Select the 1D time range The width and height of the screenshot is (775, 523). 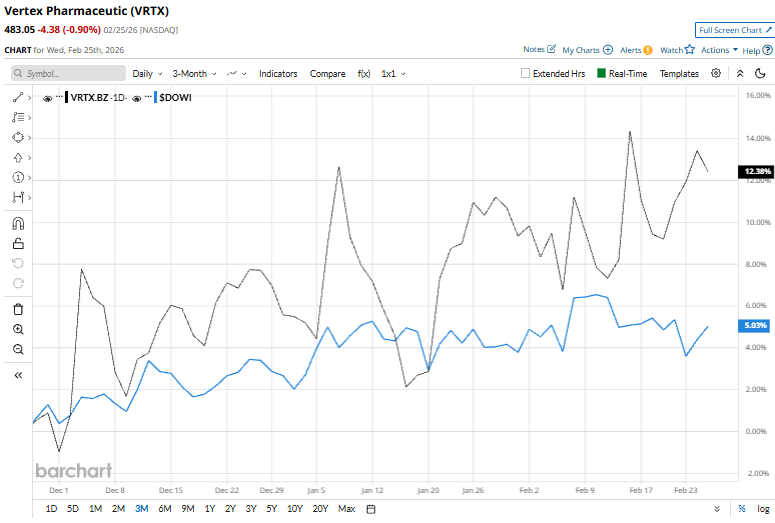51,509
